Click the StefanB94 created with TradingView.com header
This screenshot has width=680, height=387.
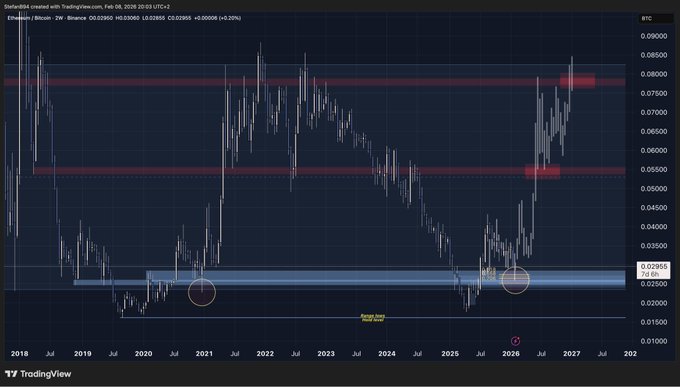87,7
